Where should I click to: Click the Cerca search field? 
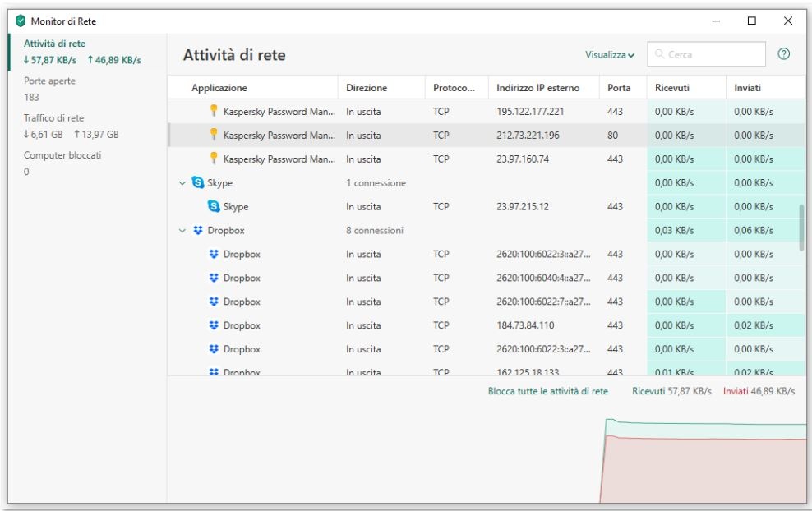[x=705, y=54]
